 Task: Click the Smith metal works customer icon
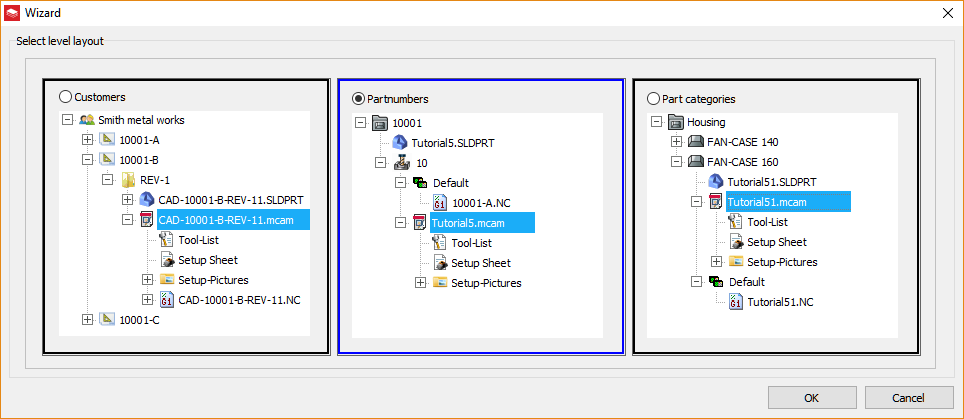tap(87, 120)
